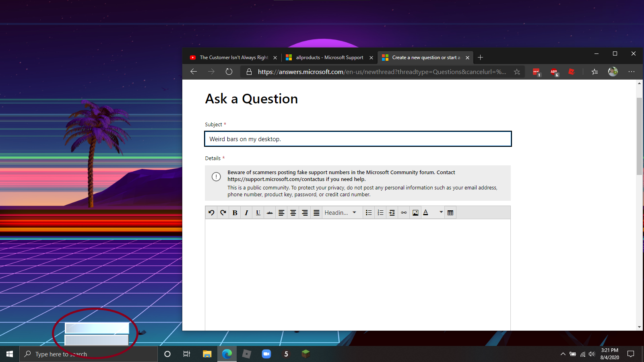Open Zoom from the taskbar
The image size is (644, 362).
click(x=266, y=354)
